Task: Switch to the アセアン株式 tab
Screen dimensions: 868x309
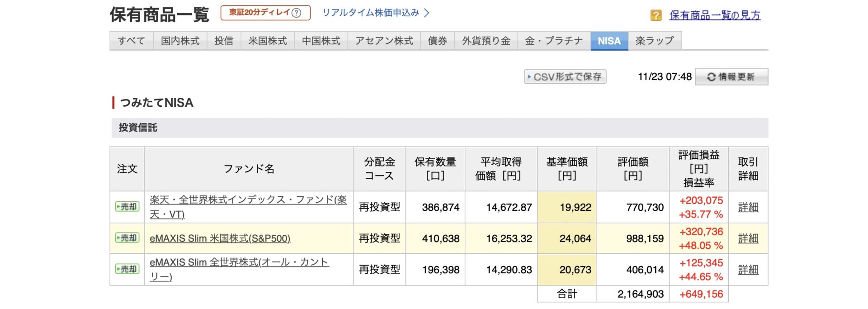Action: [x=384, y=41]
